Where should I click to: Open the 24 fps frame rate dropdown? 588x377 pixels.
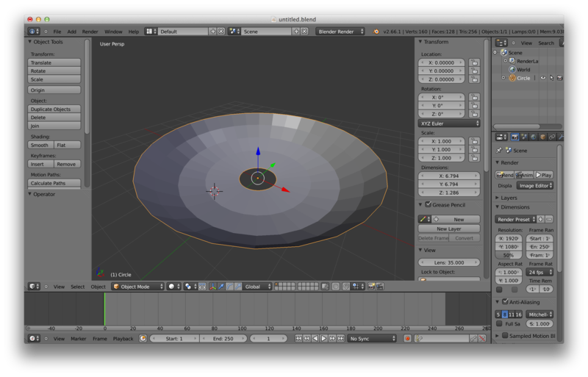coord(539,273)
